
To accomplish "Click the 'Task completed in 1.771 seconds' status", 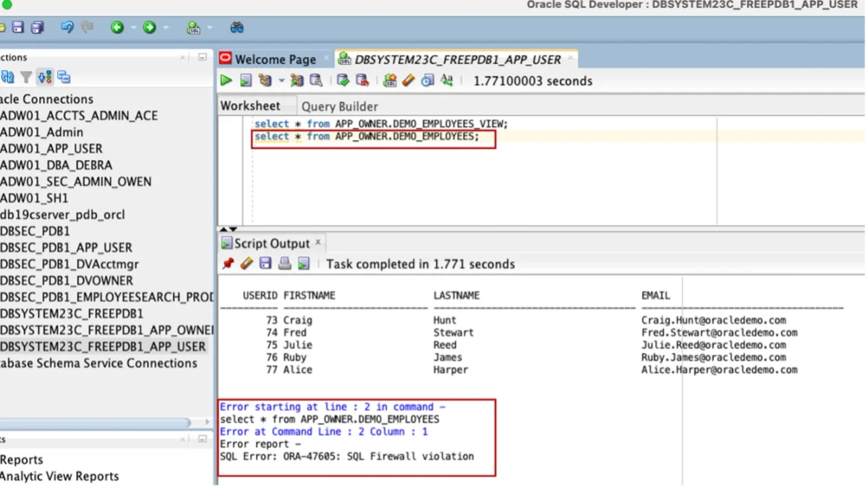I will point(420,265).
